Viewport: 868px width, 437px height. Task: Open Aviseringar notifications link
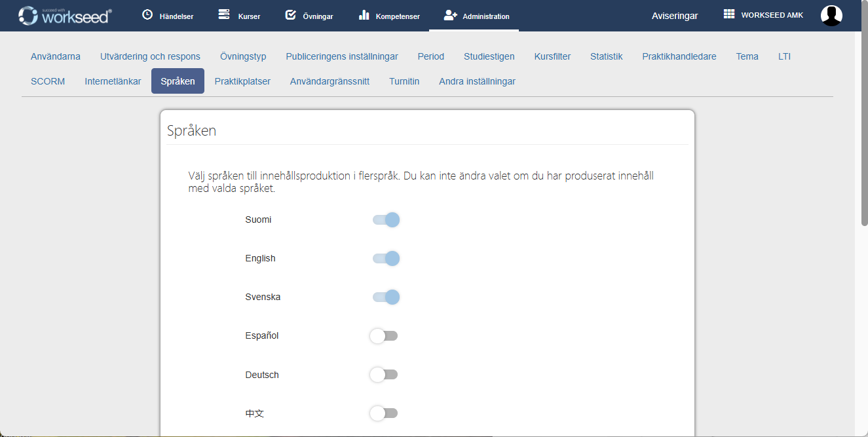coord(675,16)
